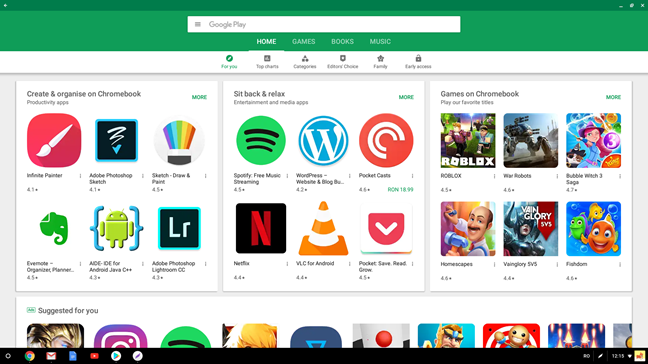Open overflow menu for VLC for Android
The height and width of the screenshot is (364, 648).
[350, 264]
